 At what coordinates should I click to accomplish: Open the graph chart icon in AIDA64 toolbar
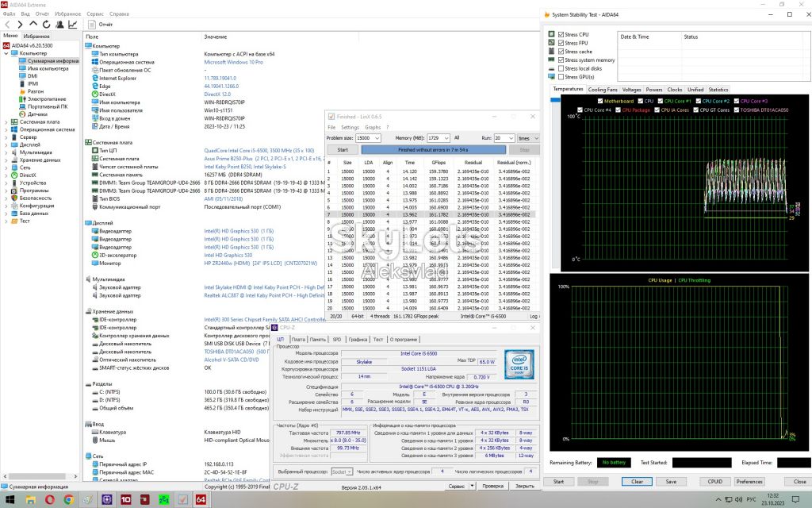click(73, 25)
